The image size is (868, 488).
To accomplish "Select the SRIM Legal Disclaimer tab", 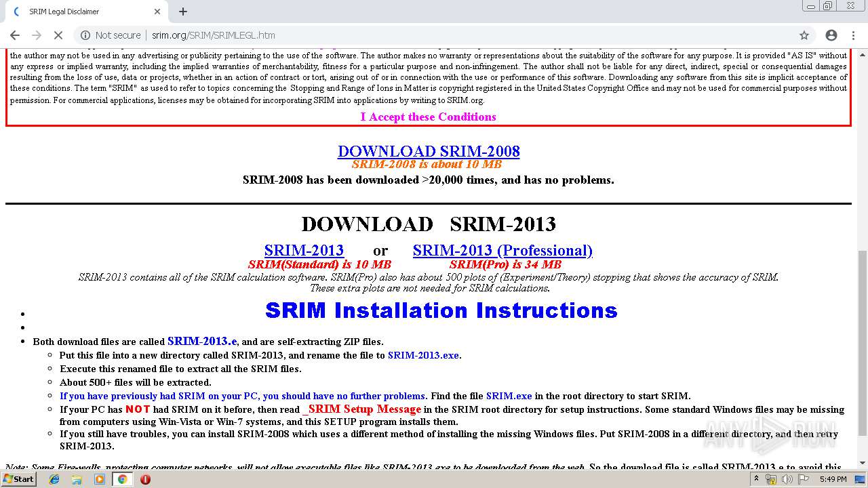I will pyautogui.click(x=85, y=12).
